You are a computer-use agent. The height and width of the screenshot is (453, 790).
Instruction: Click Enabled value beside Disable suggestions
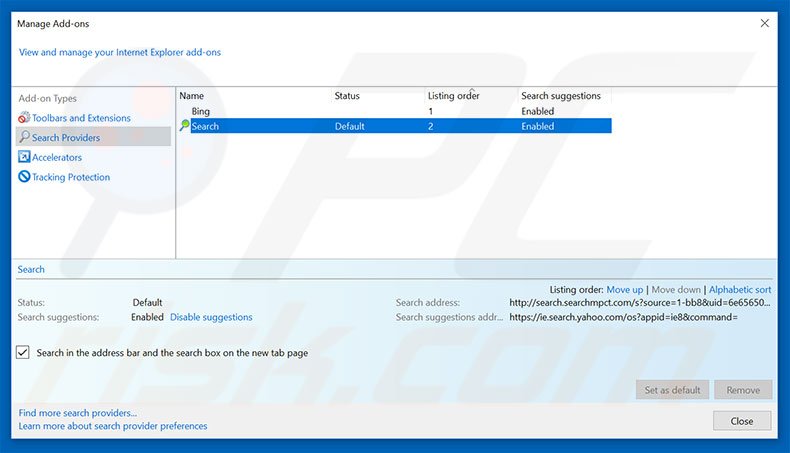click(147, 317)
